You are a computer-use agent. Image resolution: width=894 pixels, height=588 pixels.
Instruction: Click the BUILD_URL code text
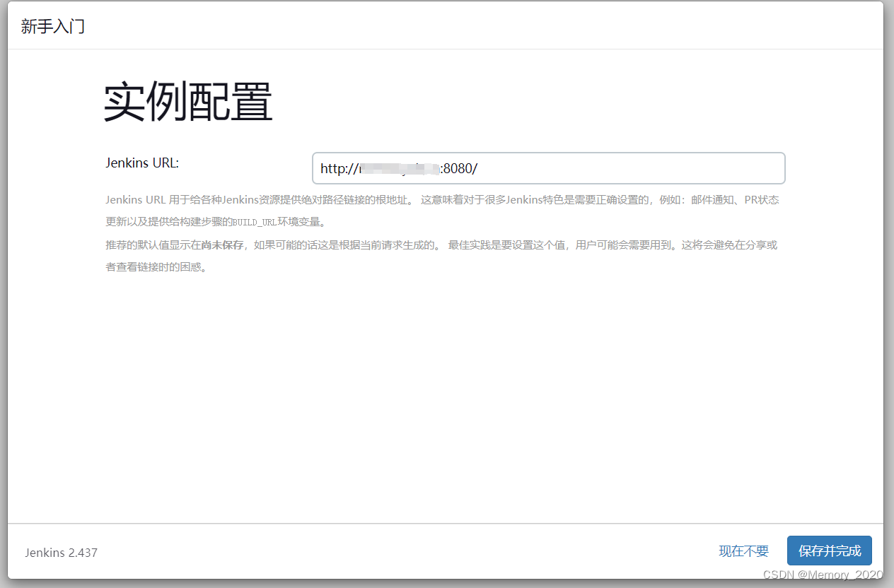coord(255,222)
